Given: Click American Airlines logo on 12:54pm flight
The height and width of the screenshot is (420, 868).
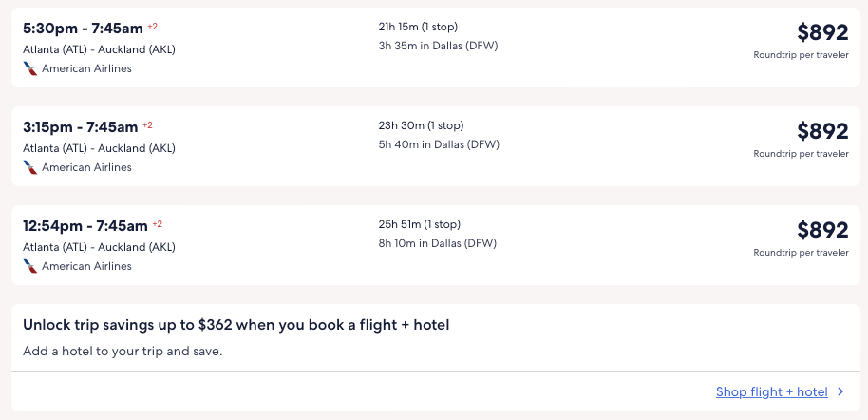Looking at the screenshot, I should pos(30,266).
